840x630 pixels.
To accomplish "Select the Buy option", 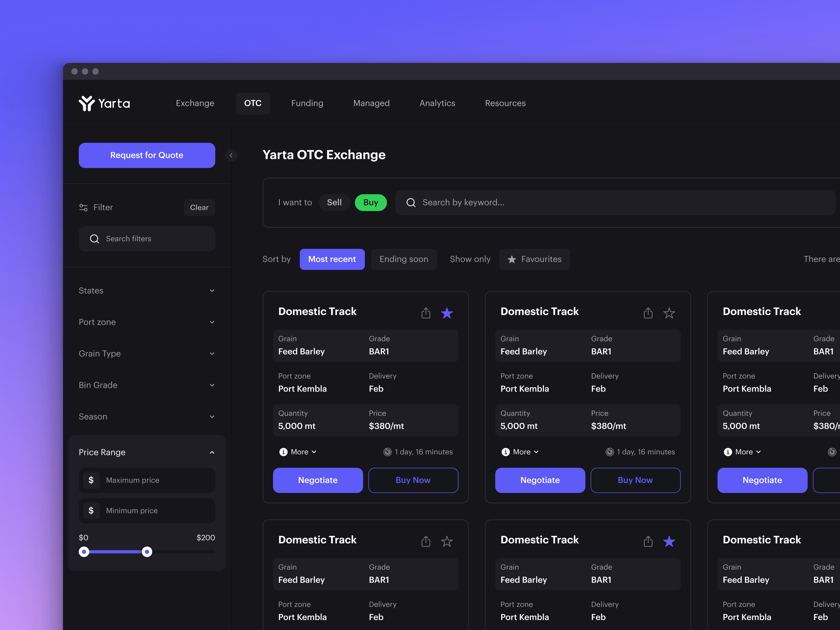I will coord(371,203).
